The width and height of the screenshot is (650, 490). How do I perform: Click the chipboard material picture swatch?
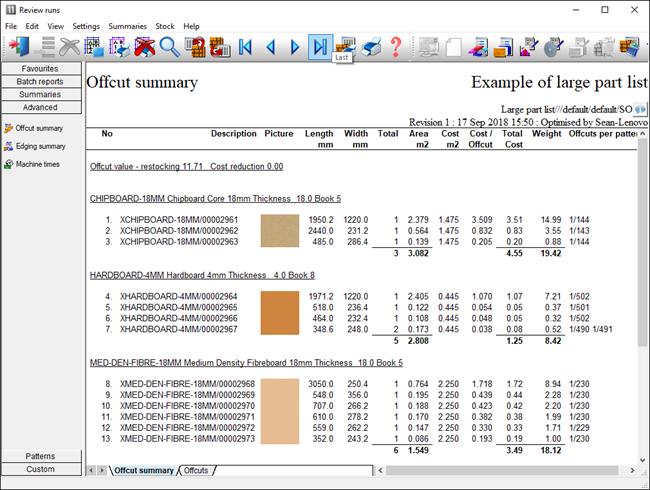coord(279,231)
